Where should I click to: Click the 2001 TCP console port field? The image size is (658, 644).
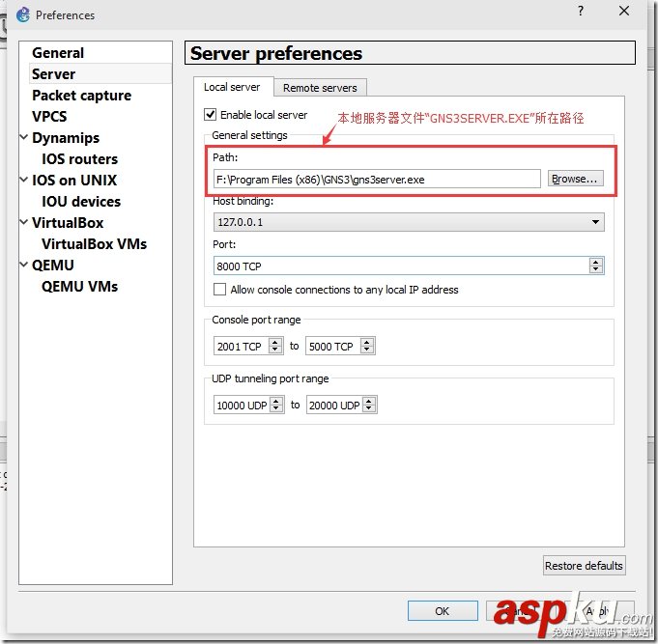(248, 346)
